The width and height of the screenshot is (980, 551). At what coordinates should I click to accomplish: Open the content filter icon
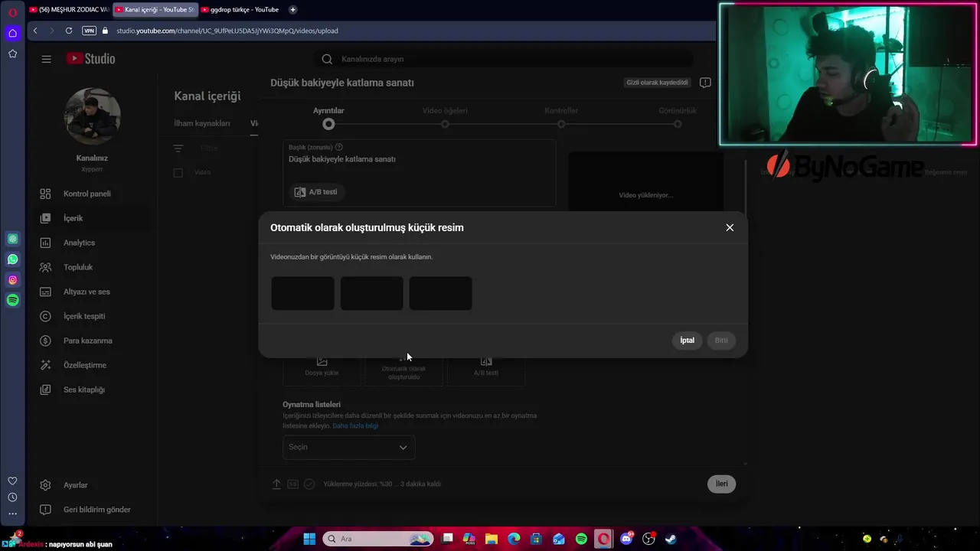(x=178, y=148)
